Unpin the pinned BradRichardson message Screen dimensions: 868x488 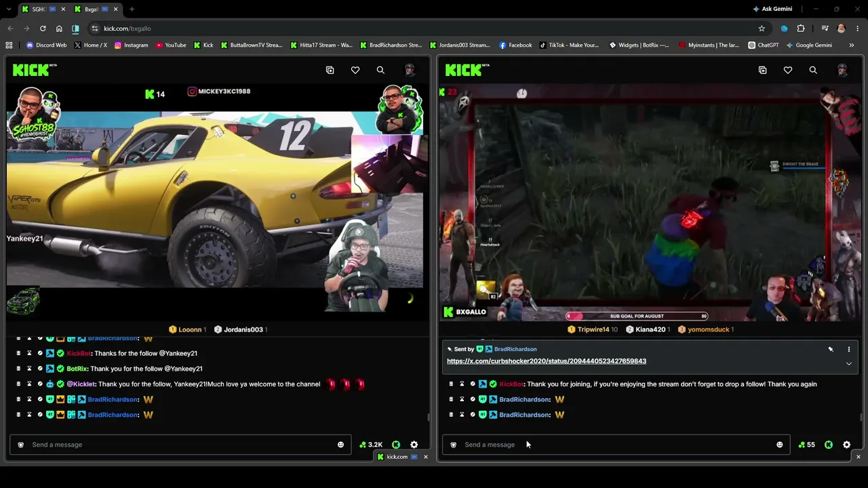pyautogui.click(x=831, y=349)
